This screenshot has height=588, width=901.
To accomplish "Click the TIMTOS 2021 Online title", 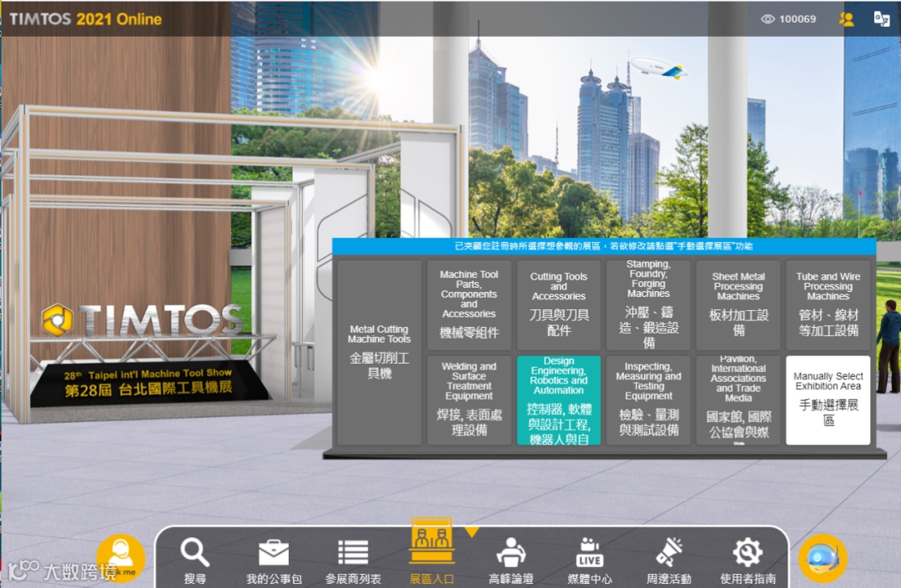I will pyautogui.click(x=86, y=19).
